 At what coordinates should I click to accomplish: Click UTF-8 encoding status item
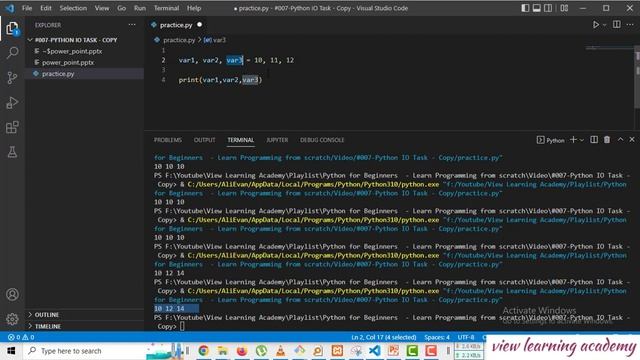pyautogui.click(x=466, y=338)
